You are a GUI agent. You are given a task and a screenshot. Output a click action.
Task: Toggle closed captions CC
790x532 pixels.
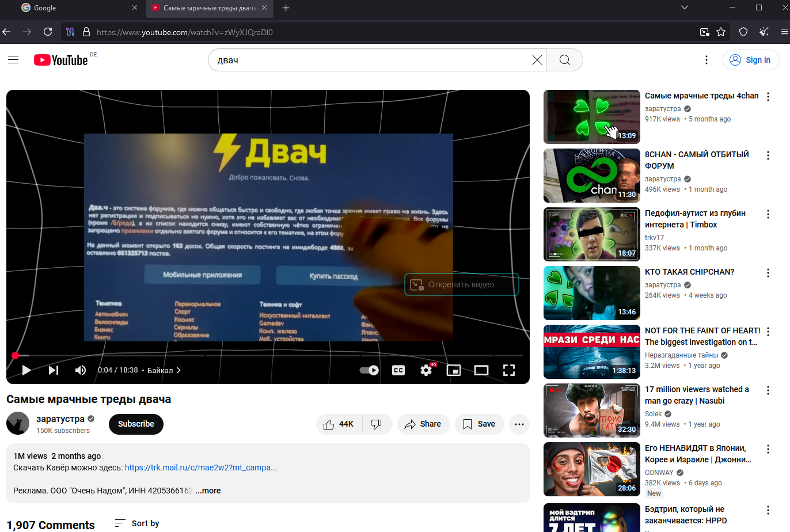[398, 370]
